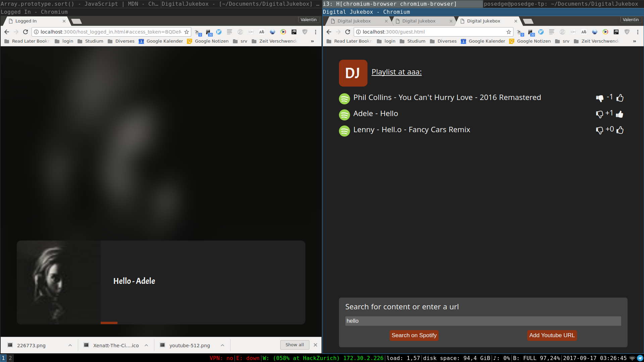The width and height of the screenshot is (644, 362).
Task: Click the address bar showing localhost:3000/guest.html
Action: (x=433, y=32)
